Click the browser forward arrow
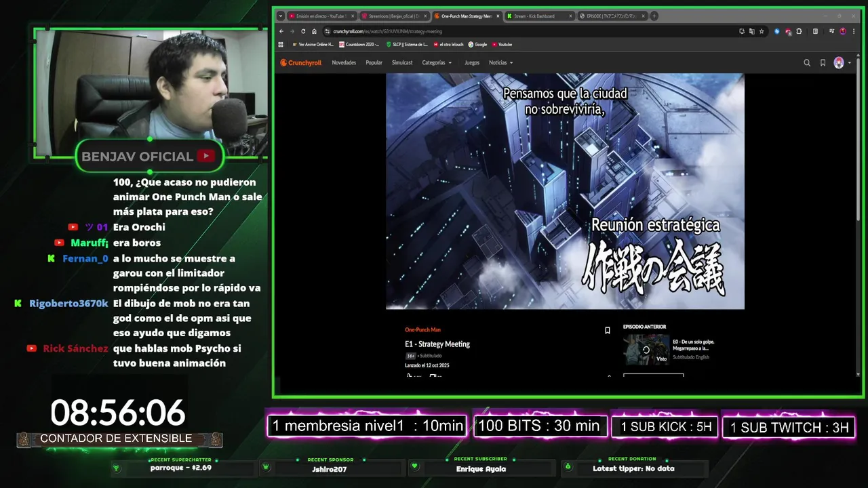The height and width of the screenshot is (488, 868). pyautogui.click(x=292, y=31)
